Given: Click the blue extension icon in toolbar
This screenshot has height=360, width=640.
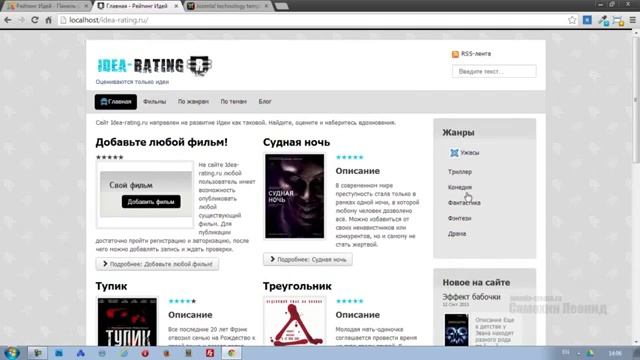Looking at the screenshot, I should tap(587, 20).
